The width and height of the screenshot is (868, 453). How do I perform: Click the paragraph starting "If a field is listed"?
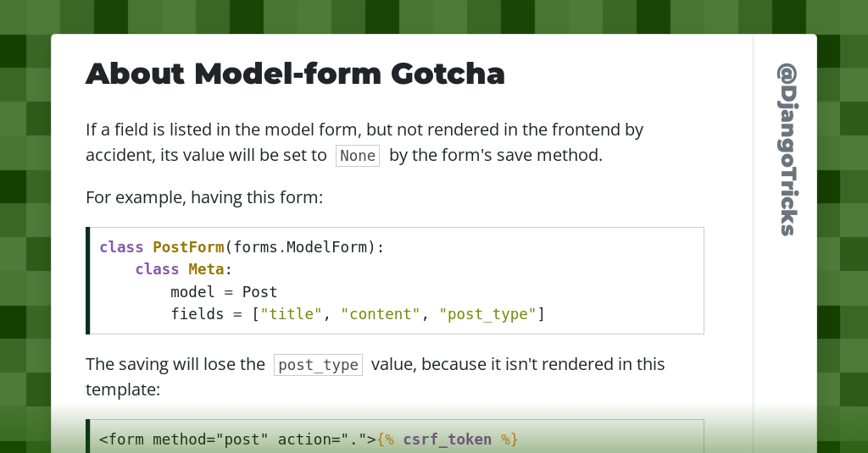364,130
